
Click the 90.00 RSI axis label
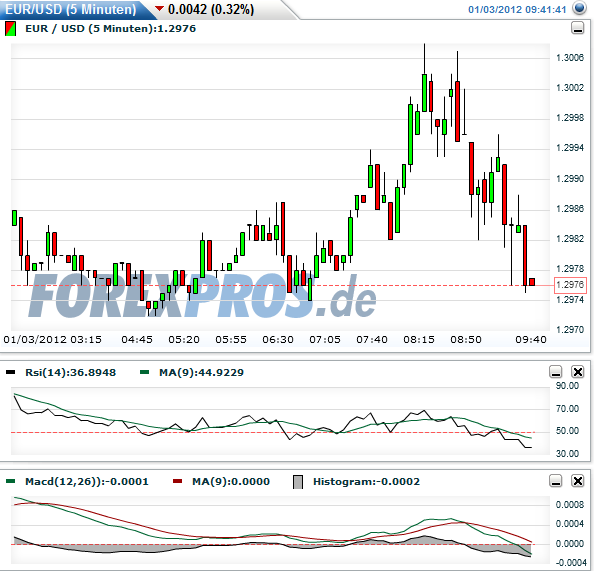[567, 386]
